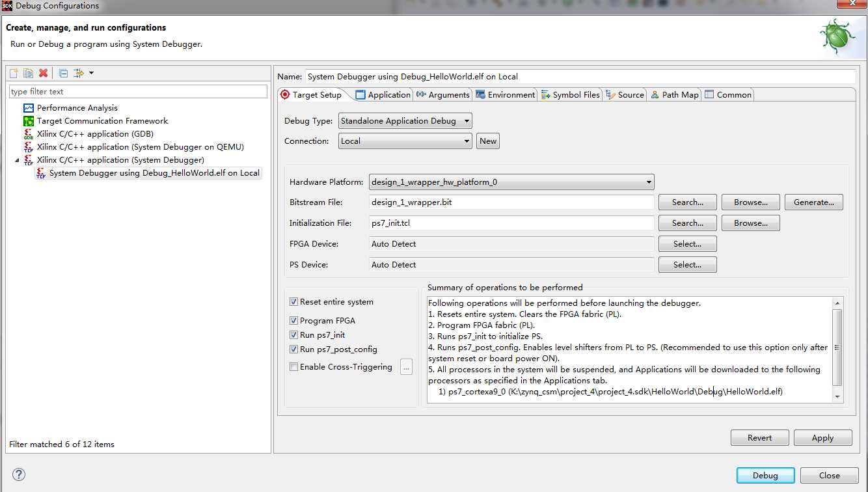Click New button next to Connection
The width and height of the screenshot is (868, 492).
tap(488, 141)
